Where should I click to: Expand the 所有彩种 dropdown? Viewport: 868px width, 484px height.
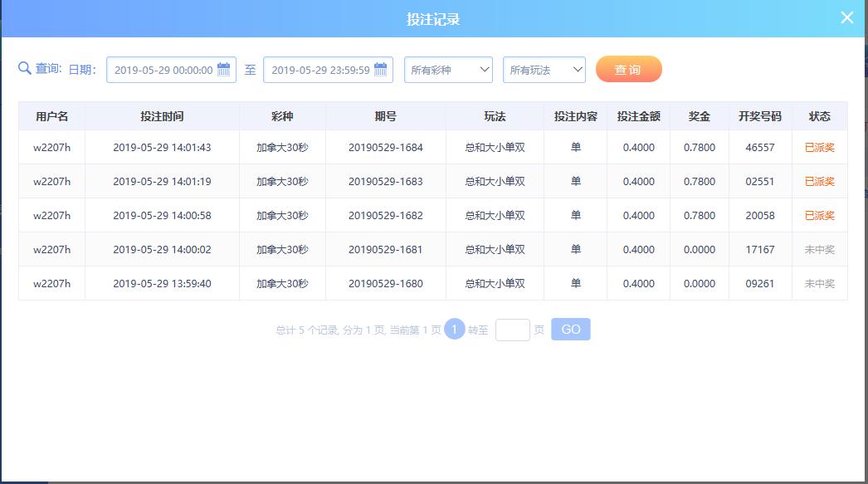point(448,70)
